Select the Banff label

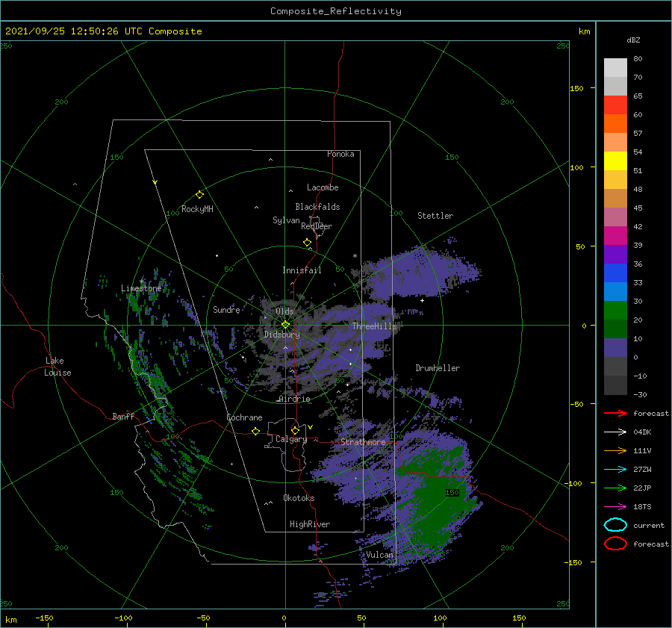123,416
